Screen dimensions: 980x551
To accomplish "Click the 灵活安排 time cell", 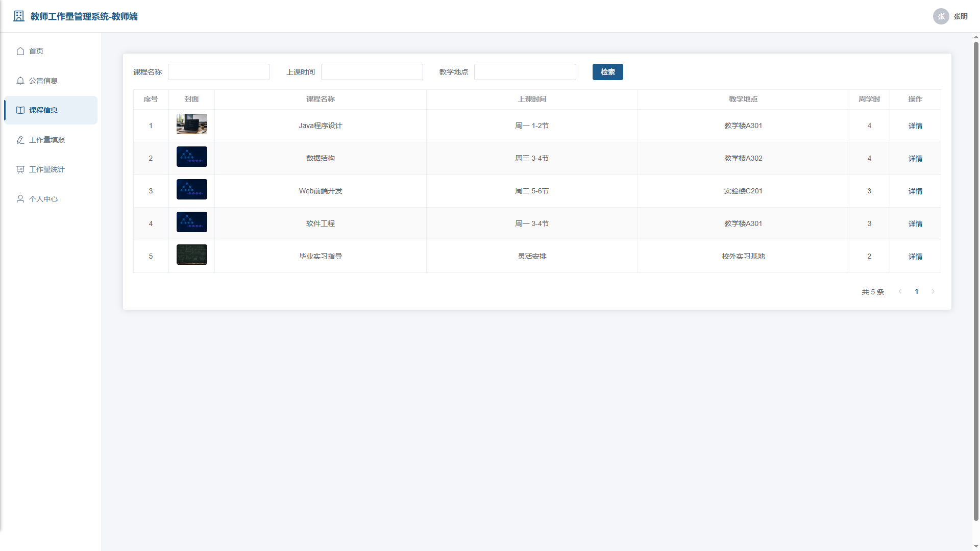I will [x=532, y=257].
